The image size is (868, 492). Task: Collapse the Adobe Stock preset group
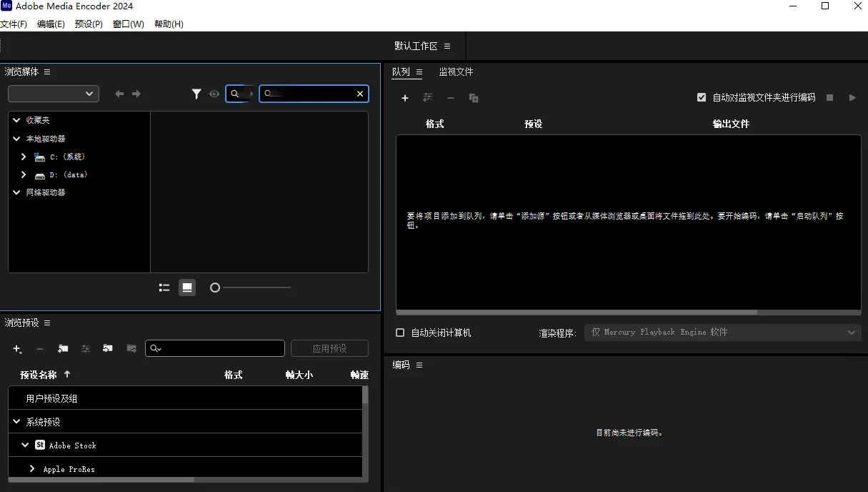click(x=25, y=445)
